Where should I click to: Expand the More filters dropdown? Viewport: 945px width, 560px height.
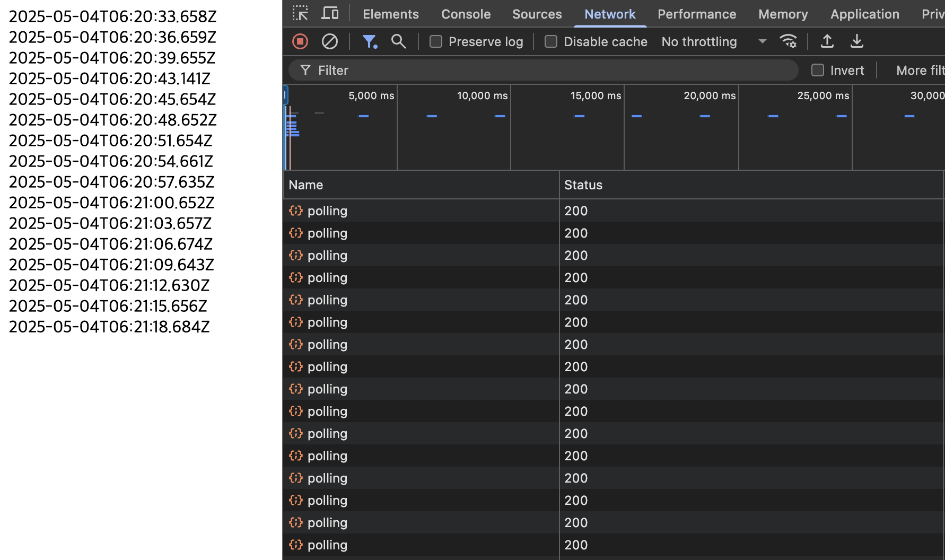click(x=920, y=70)
